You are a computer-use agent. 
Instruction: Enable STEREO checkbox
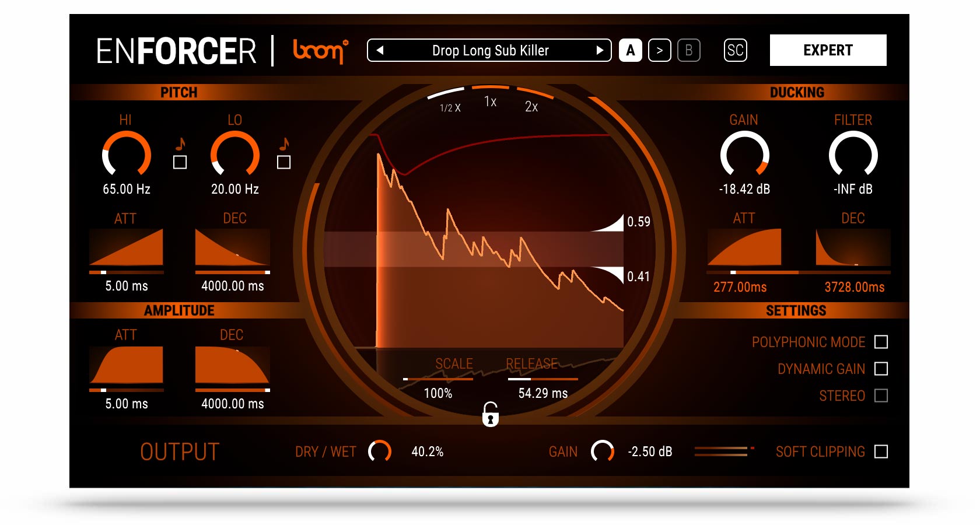[881, 395]
